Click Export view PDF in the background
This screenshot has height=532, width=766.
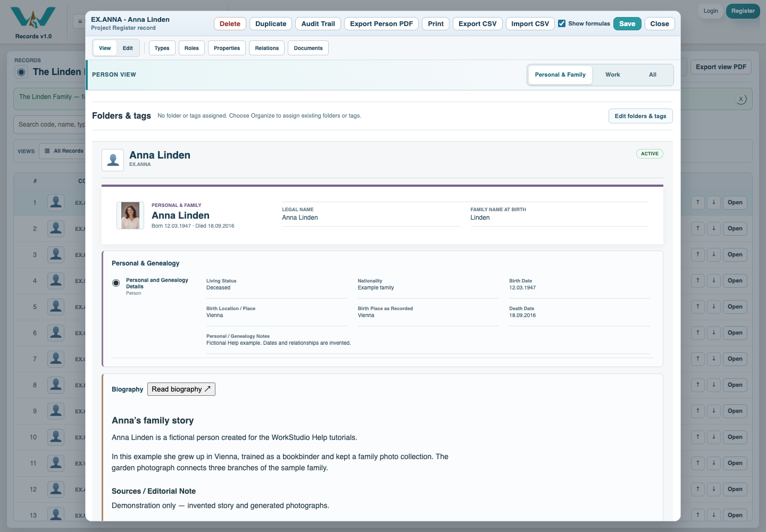[x=721, y=67]
